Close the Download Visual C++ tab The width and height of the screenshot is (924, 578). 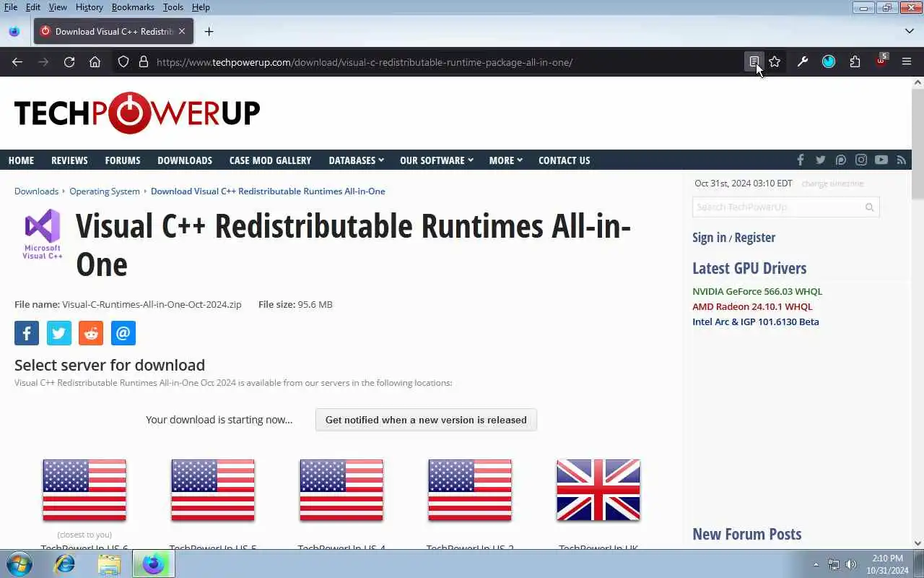tap(182, 31)
